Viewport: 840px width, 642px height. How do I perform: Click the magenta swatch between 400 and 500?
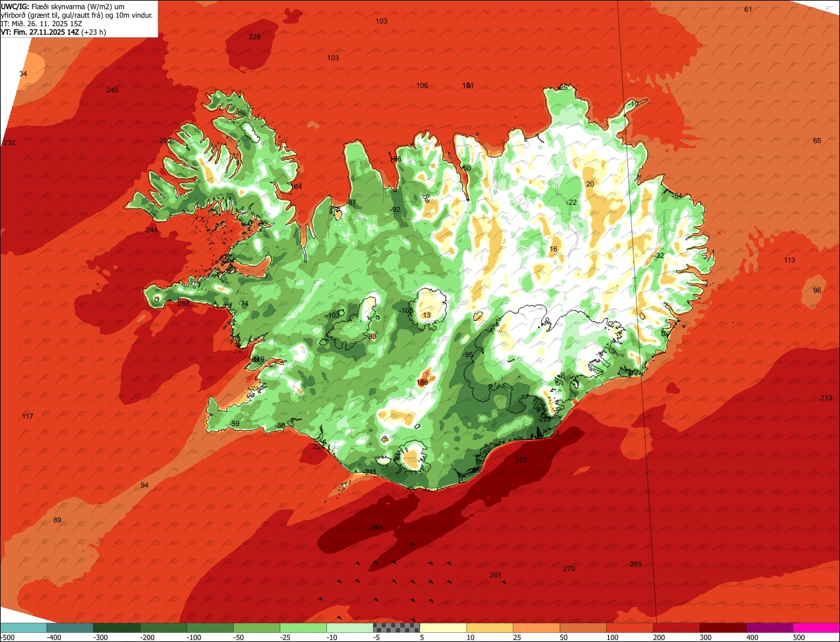(770, 628)
